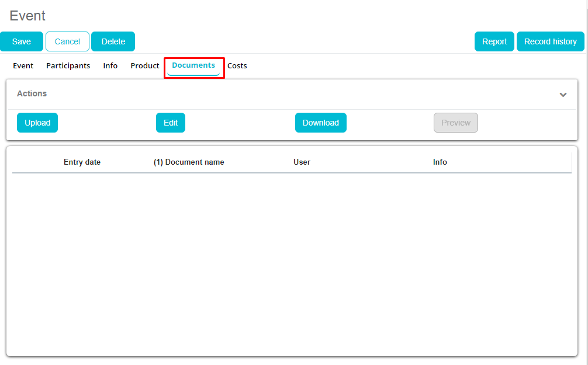This screenshot has width=588, height=365.
Task: Switch to the Costs tab
Action: 237,66
